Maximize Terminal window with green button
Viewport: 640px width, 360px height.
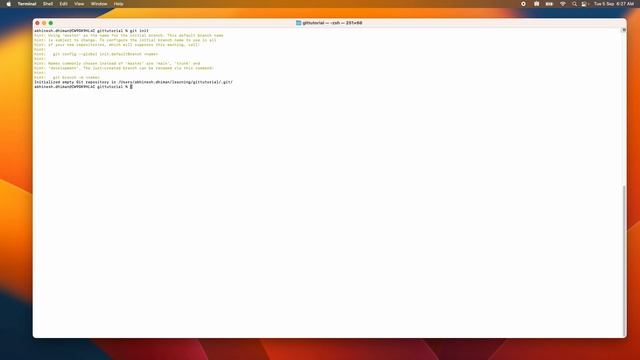pyautogui.click(x=51, y=23)
